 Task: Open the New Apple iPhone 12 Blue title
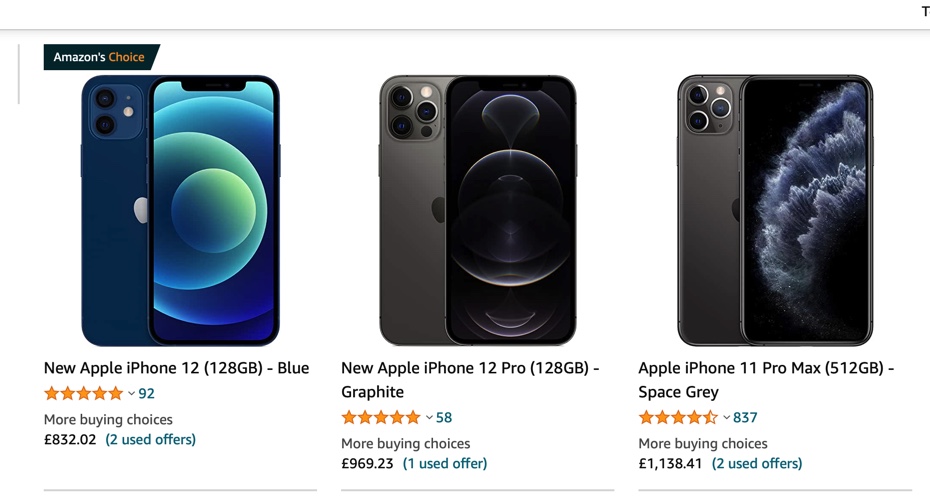176,368
